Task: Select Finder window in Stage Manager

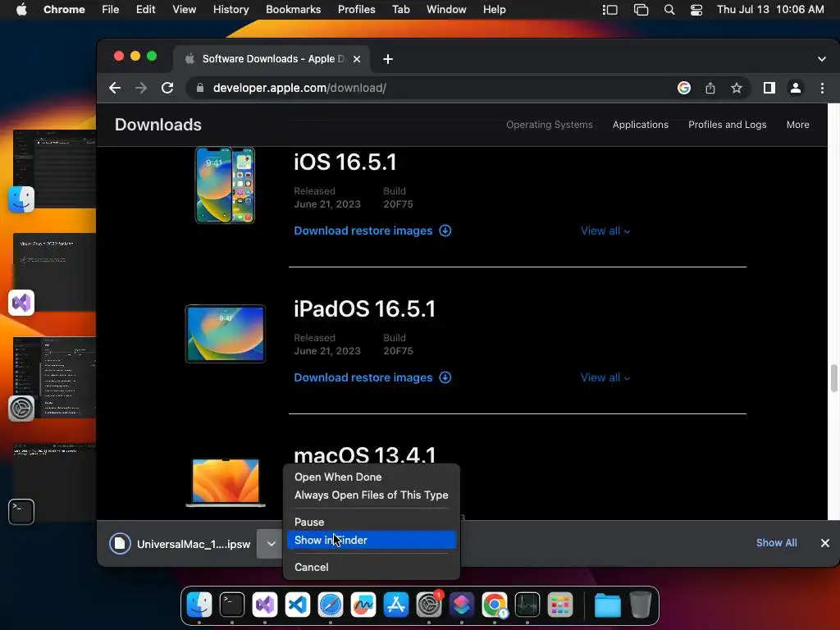Action: [54, 168]
